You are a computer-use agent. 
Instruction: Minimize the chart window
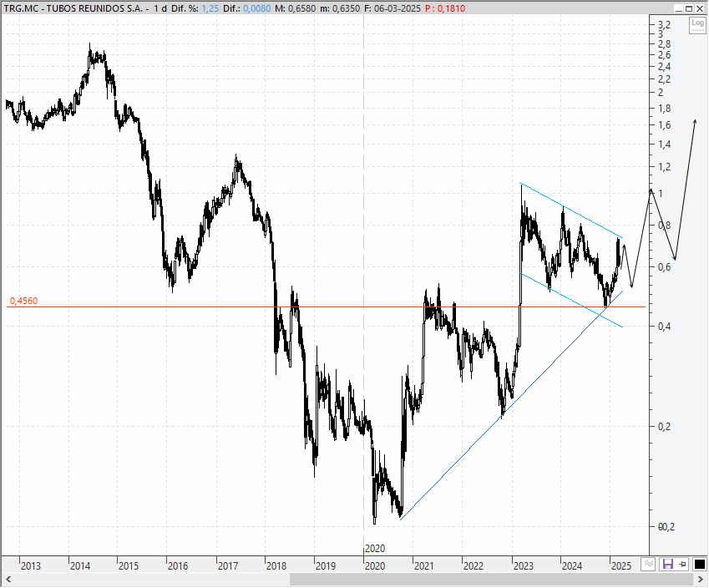(679, 8)
